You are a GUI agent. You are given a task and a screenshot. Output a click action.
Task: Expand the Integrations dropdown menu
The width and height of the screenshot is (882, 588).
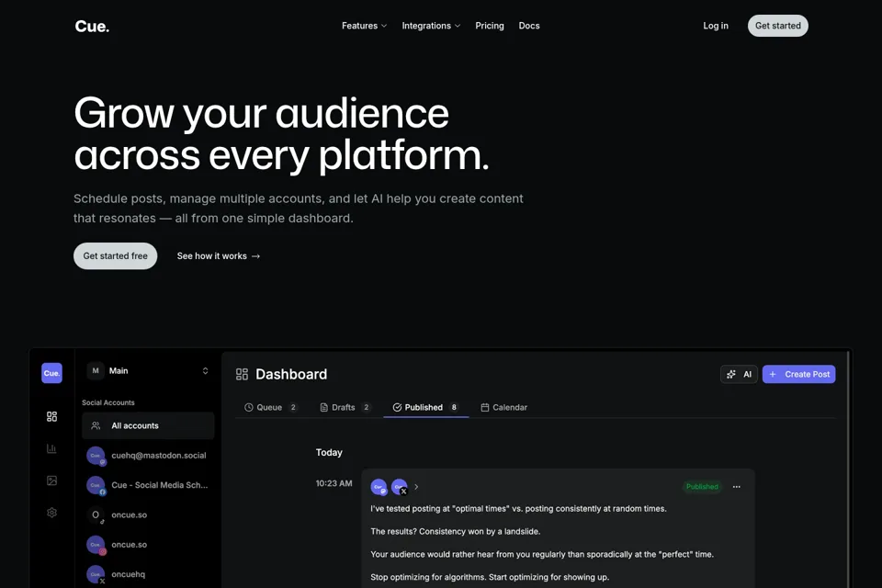click(431, 26)
